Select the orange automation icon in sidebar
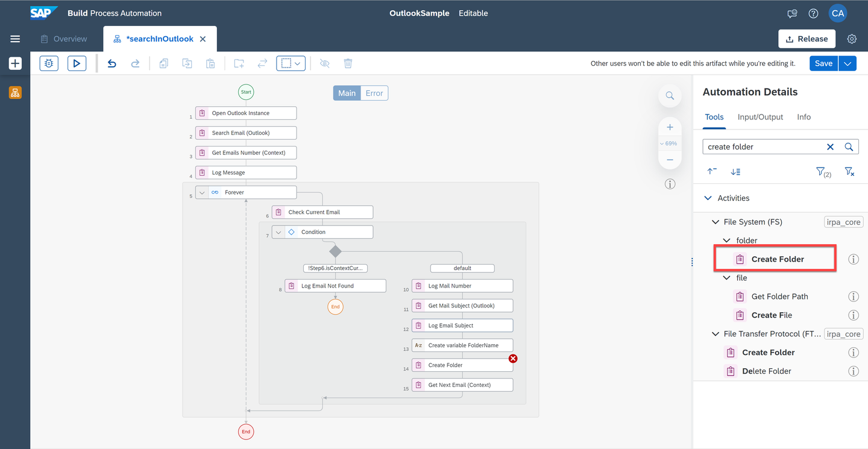The width and height of the screenshot is (868, 449). coord(15,93)
